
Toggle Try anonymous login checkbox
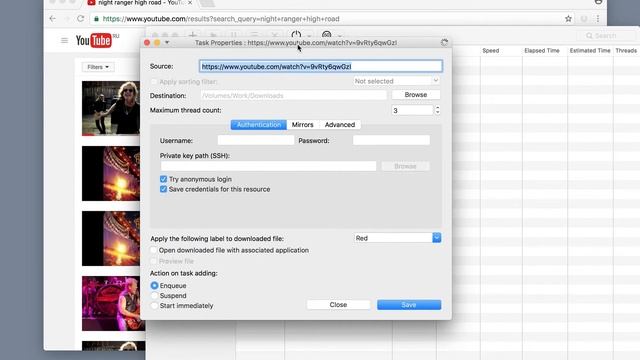point(164,179)
